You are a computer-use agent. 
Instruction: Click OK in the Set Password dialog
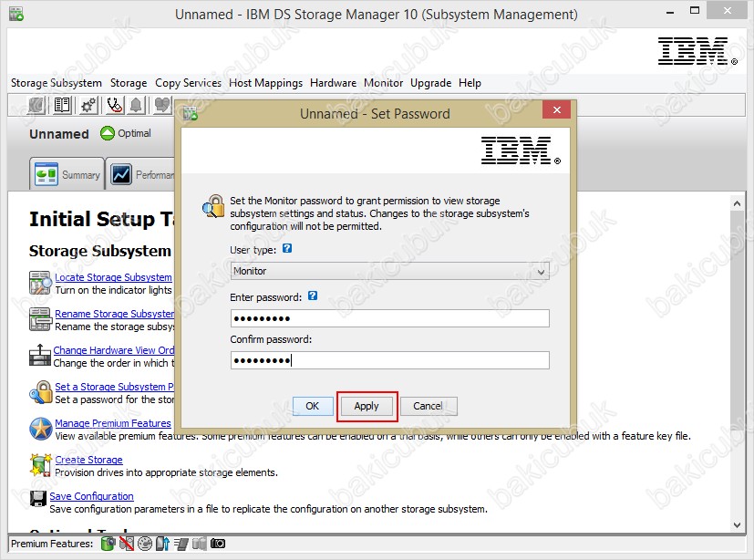tap(312, 406)
